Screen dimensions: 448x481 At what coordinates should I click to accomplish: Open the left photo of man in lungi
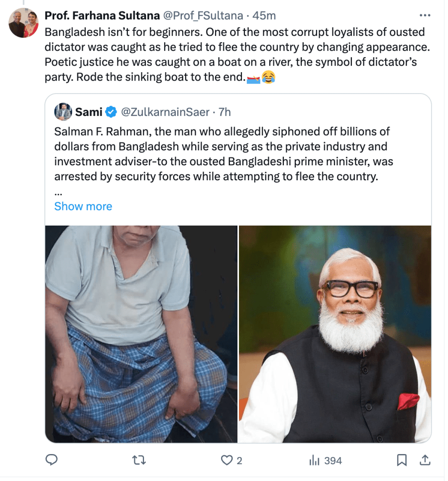pyautogui.click(x=141, y=334)
